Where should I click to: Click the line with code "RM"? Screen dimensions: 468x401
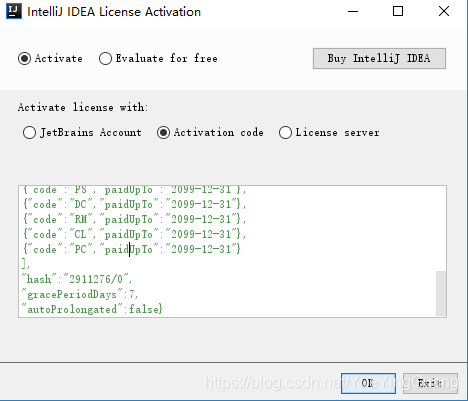[135, 219]
